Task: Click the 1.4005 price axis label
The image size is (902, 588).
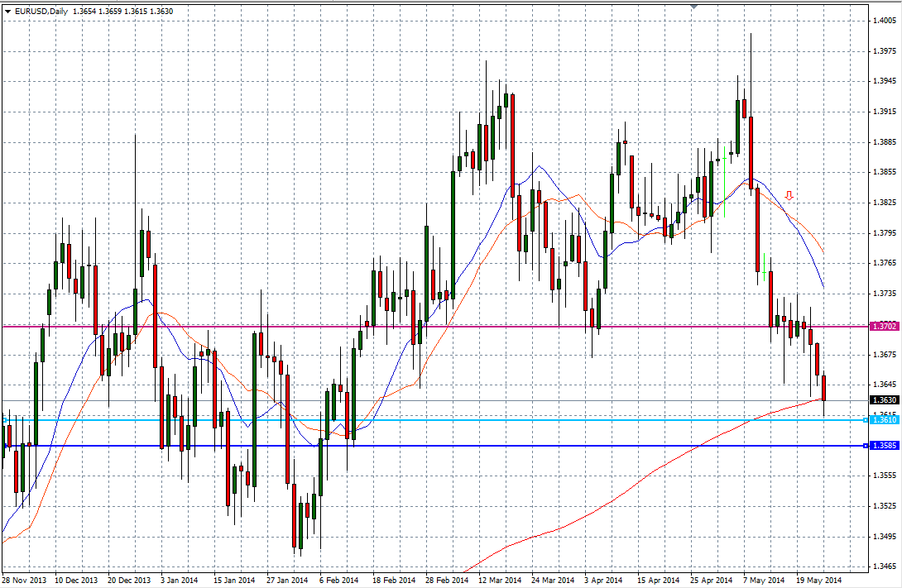Action: click(884, 21)
